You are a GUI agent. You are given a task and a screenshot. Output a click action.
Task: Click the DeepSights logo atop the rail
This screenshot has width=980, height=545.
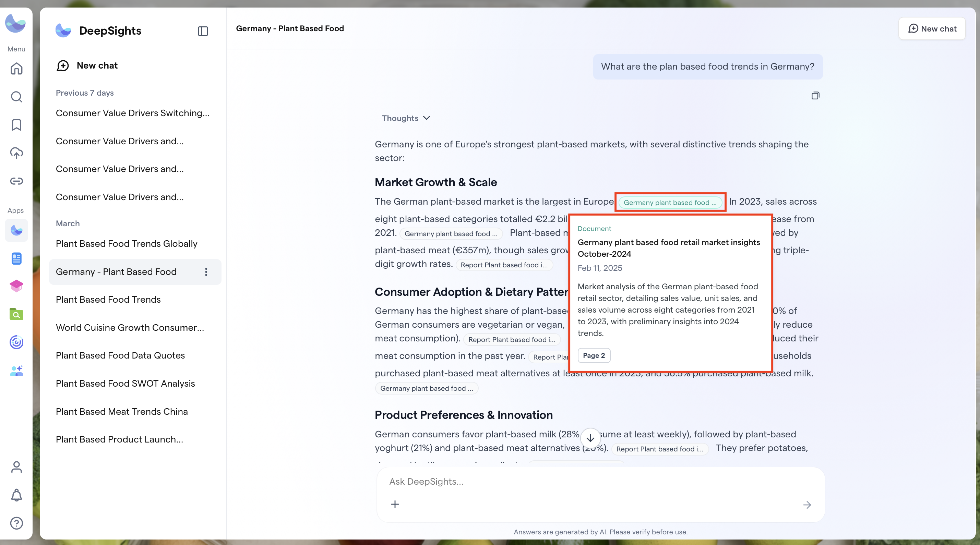(x=15, y=24)
